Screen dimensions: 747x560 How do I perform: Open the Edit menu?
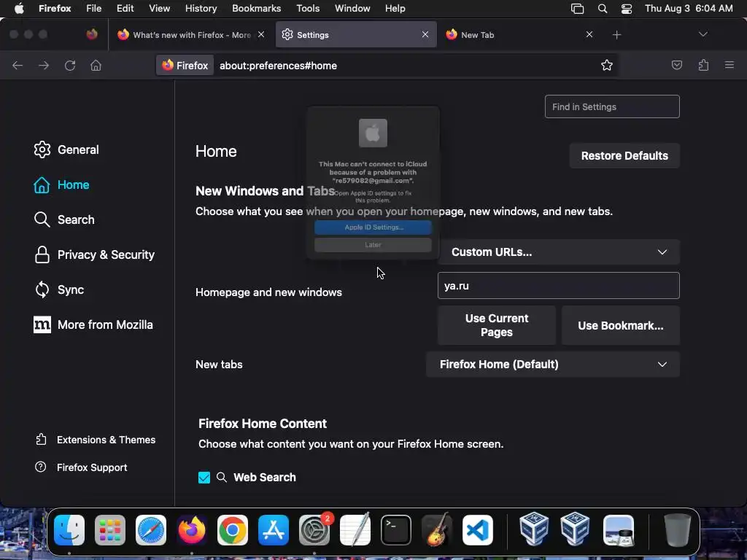[x=125, y=8]
